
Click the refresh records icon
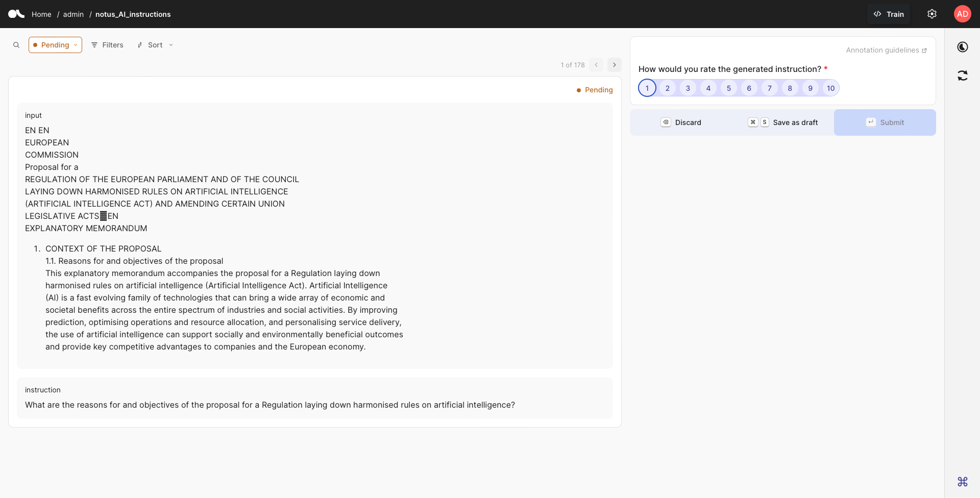point(962,76)
